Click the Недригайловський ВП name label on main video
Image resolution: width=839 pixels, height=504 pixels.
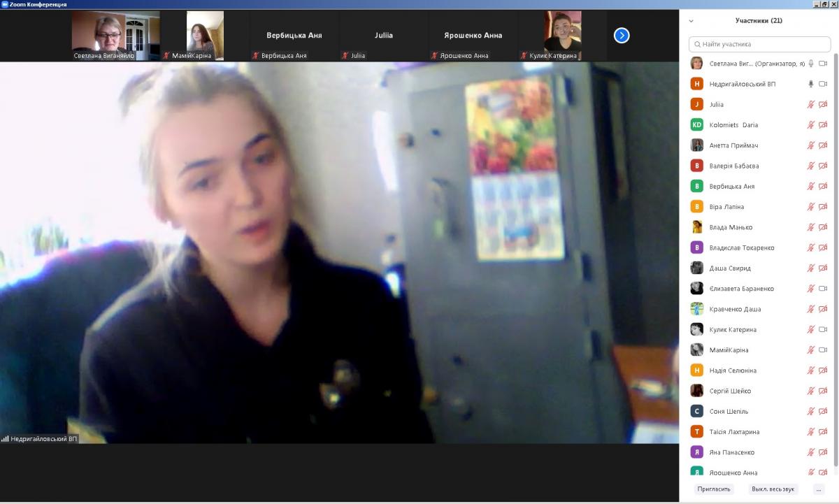[x=39, y=439]
